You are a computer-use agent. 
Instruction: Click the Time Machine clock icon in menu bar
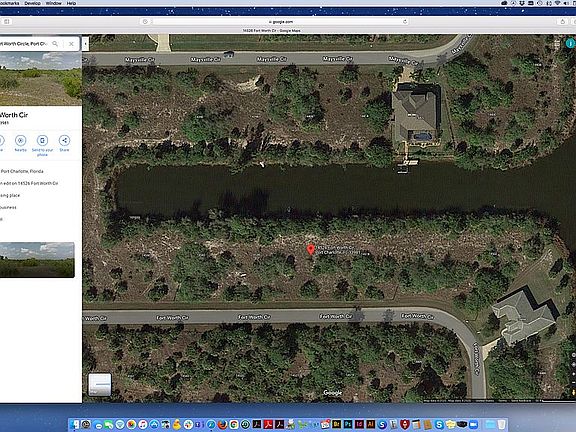click(540, 3)
